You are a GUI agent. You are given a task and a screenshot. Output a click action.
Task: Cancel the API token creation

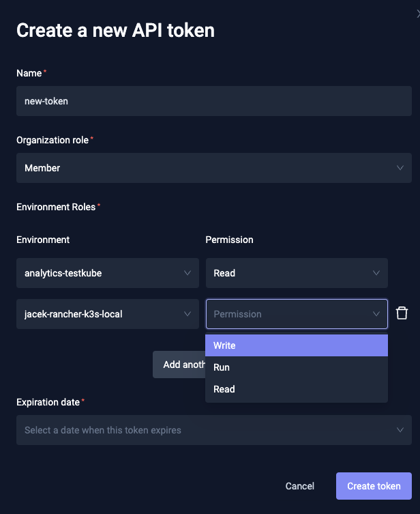click(300, 486)
